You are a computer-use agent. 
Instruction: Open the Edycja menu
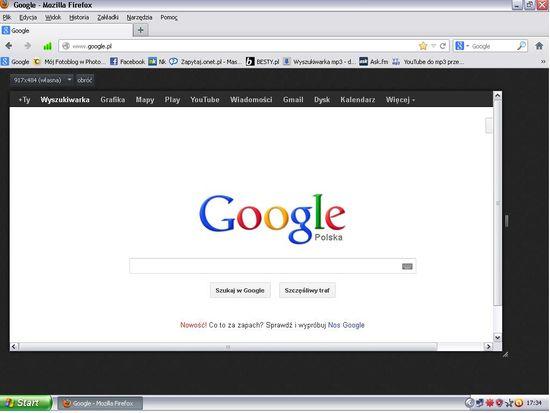(x=28, y=17)
